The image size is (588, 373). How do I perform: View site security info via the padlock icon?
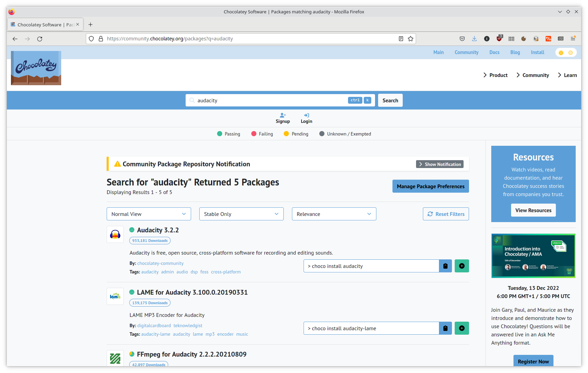(x=101, y=39)
